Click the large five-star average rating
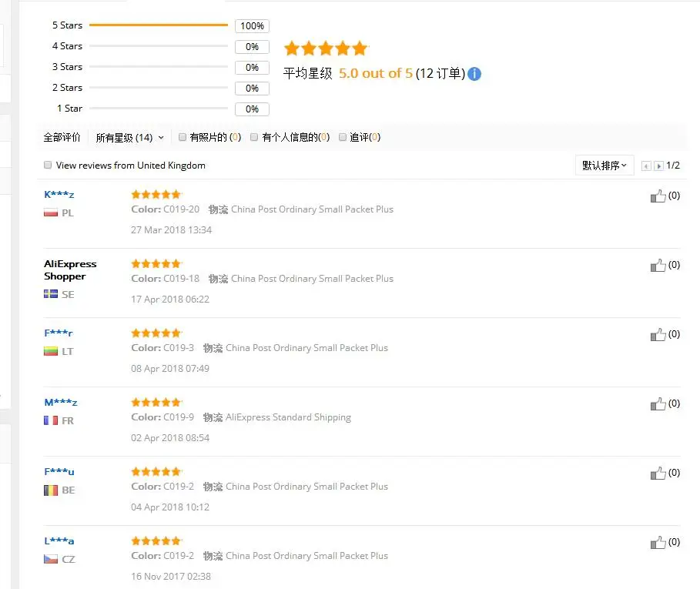This screenshot has height=589, width=700. click(x=326, y=49)
